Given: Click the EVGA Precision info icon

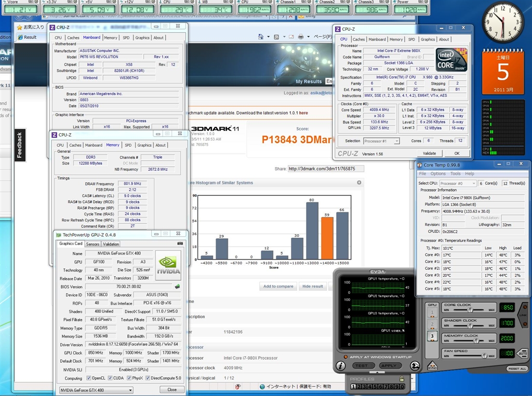Looking at the screenshot, I should pos(340,366).
